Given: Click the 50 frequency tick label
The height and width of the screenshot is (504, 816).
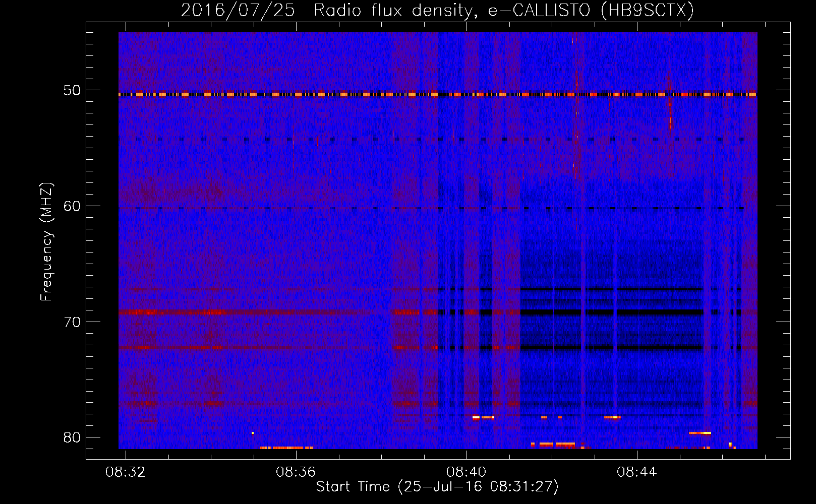Looking at the screenshot, I should [72, 91].
